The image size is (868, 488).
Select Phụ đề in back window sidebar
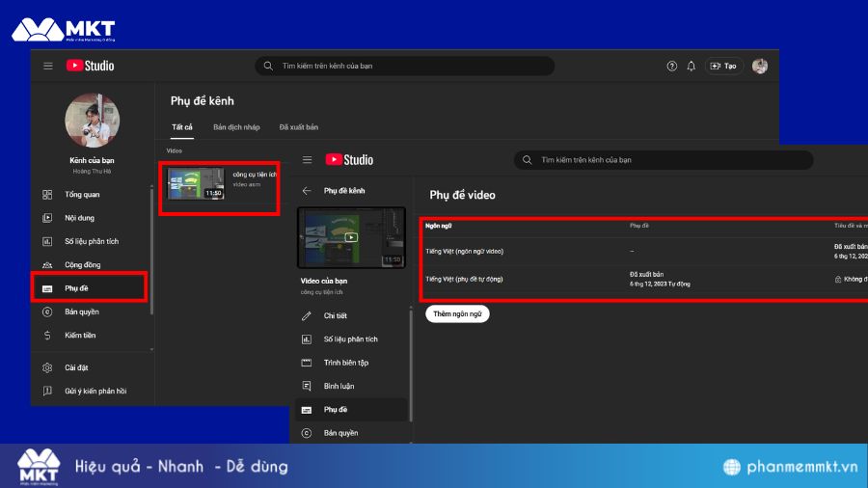pos(89,288)
